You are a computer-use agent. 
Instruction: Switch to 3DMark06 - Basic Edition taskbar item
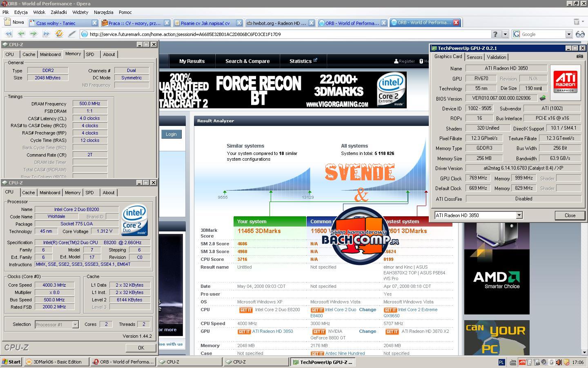57,362
